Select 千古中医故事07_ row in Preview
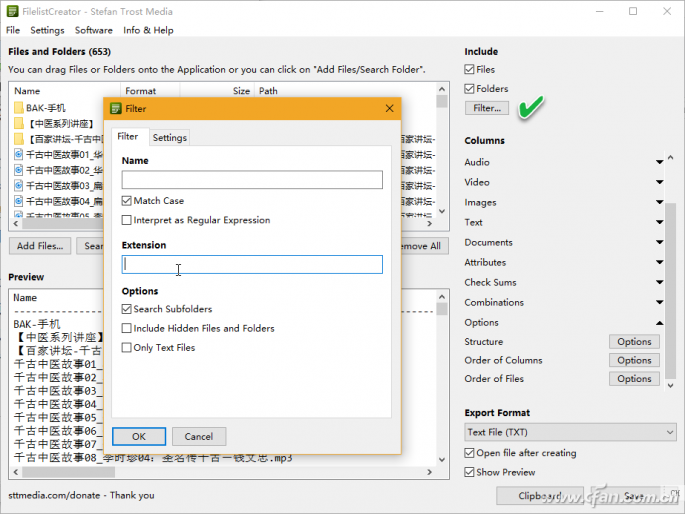The height and width of the screenshot is (514, 685). (x=58, y=444)
